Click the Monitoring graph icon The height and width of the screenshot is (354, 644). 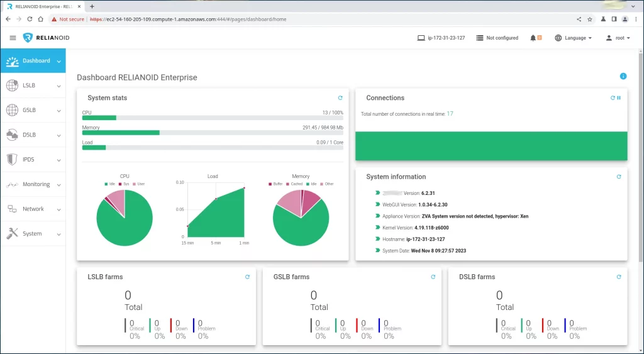click(13, 185)
